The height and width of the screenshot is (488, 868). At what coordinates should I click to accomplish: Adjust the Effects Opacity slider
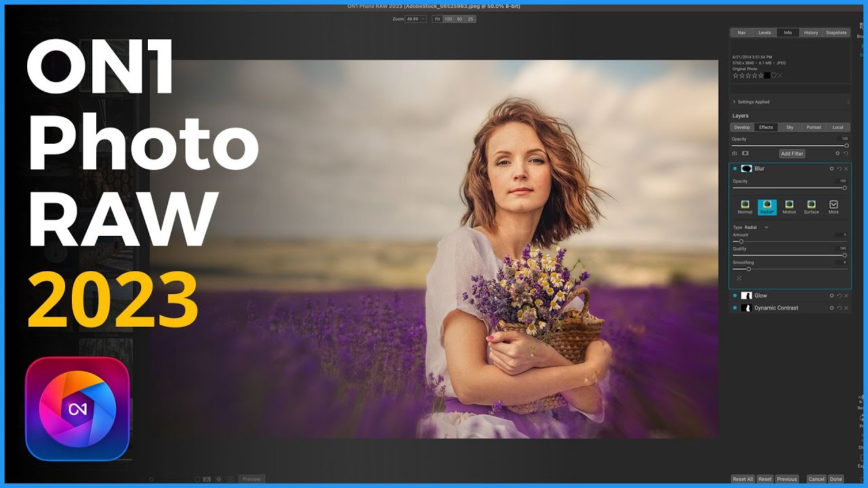pos(790,146)
